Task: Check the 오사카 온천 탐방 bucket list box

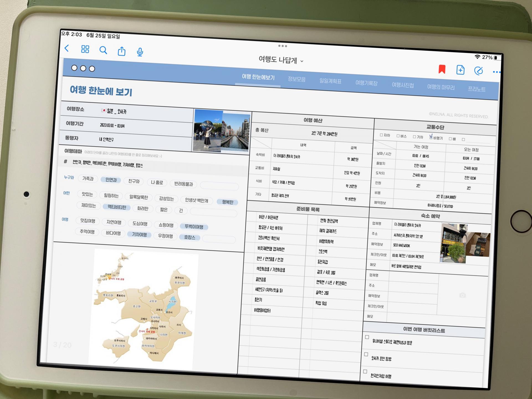Action: (366, 354)
